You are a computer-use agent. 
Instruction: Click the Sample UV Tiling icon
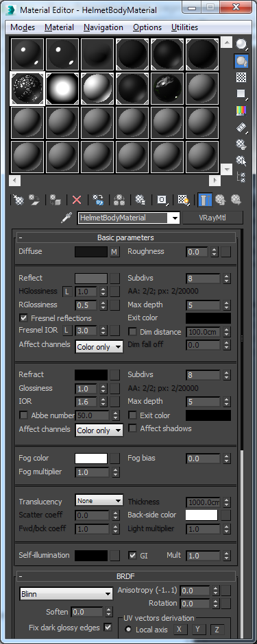[241, 94]
